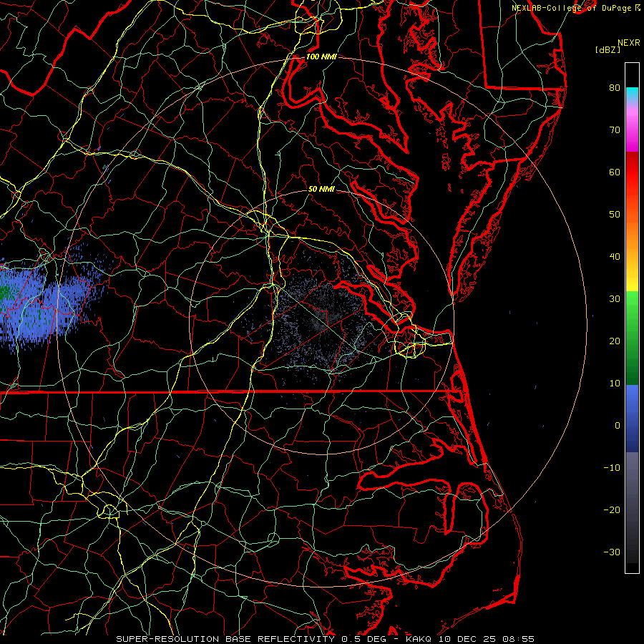Click the -20 value on the dBZ scale

[x=612, y=509]
